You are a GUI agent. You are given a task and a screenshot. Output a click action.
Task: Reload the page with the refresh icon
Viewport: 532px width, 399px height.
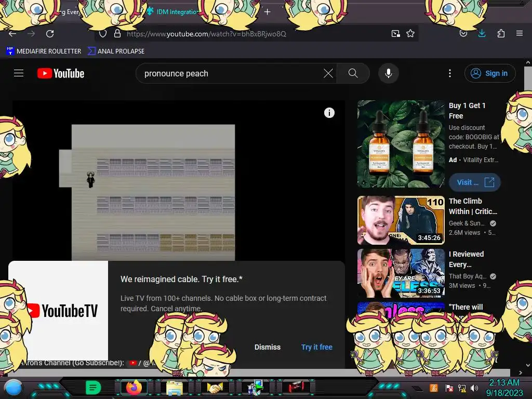point(50,34)
